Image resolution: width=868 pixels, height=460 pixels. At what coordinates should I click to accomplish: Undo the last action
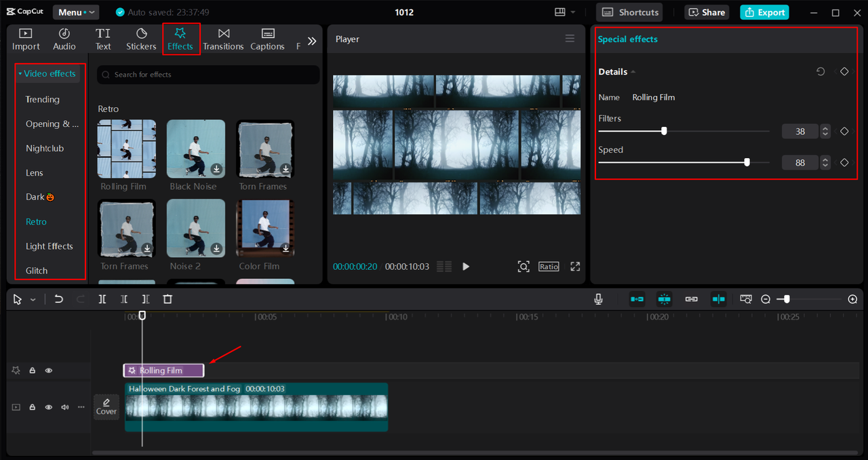tap(59, 299)
